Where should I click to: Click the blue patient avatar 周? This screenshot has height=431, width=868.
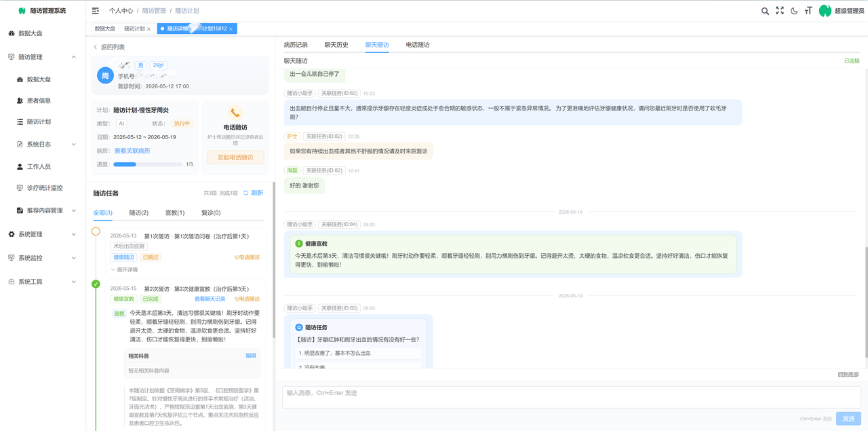coord(105,76)
